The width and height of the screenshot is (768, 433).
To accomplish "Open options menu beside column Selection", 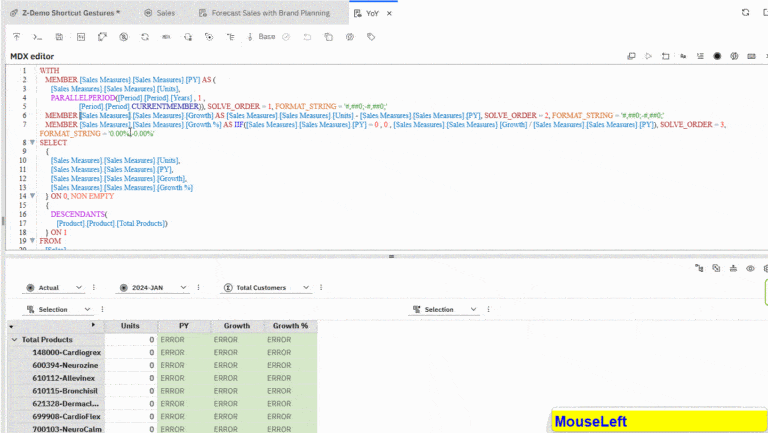I will 488,310.
